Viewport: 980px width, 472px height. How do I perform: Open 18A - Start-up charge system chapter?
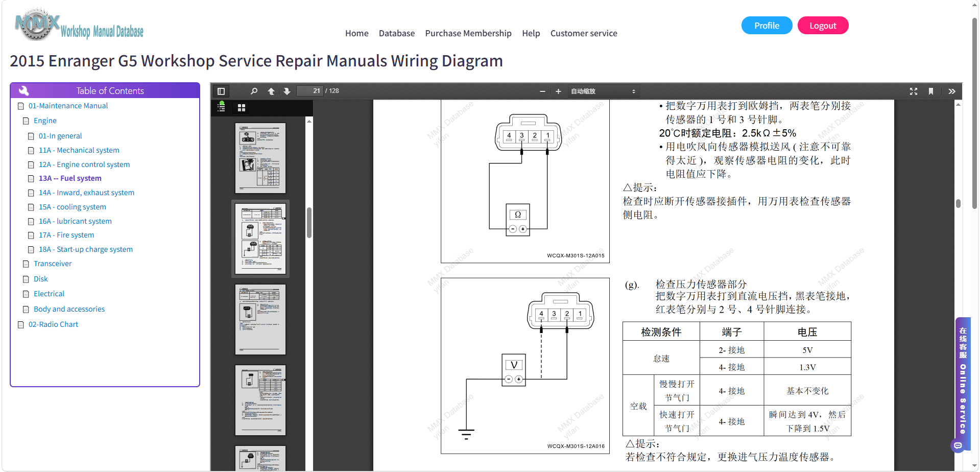click(x=86, y=249)
